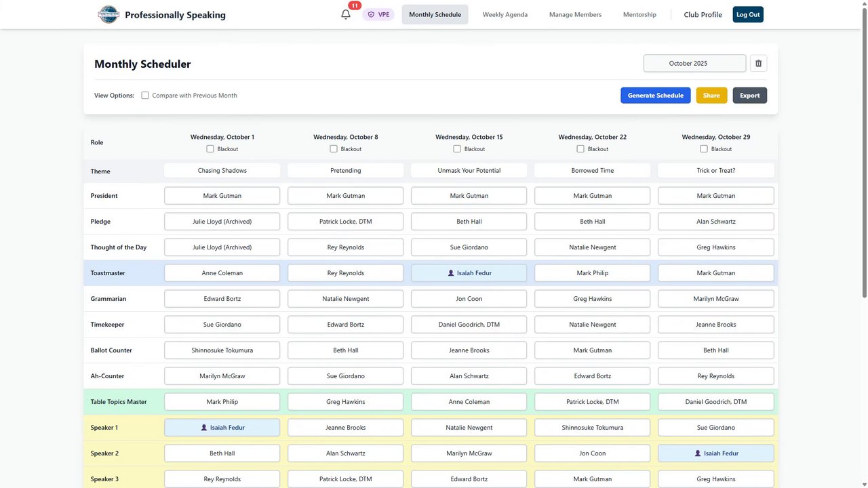Click the Log Out button
The width and height of the screenshot is (868, 488).
pyautogui.click(x=748, y=14)
